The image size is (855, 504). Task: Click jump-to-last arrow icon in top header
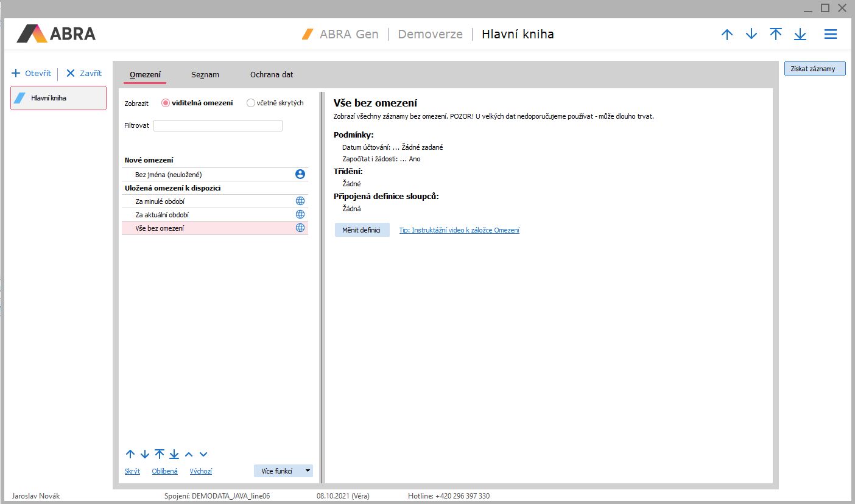pos(800,35)
